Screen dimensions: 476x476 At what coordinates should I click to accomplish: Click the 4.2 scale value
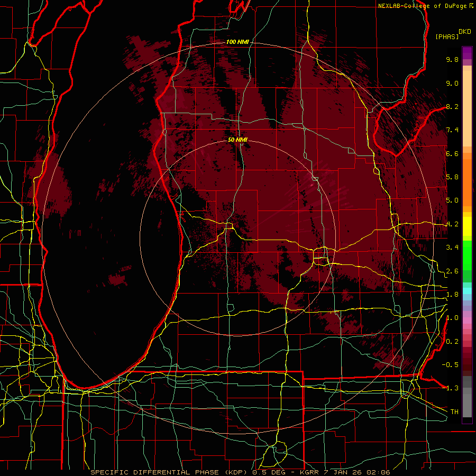pos(452,224)
